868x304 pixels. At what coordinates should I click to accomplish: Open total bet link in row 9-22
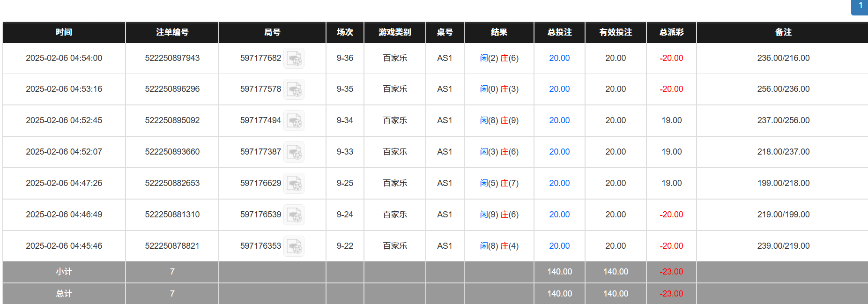(559, 246)
